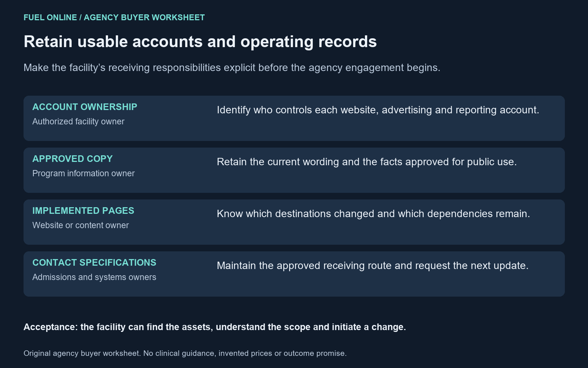Select the 'ACCOUNT OWNERSHIP' heading
The height and width of the screenshot is (368, 588).
pos(85,107)
